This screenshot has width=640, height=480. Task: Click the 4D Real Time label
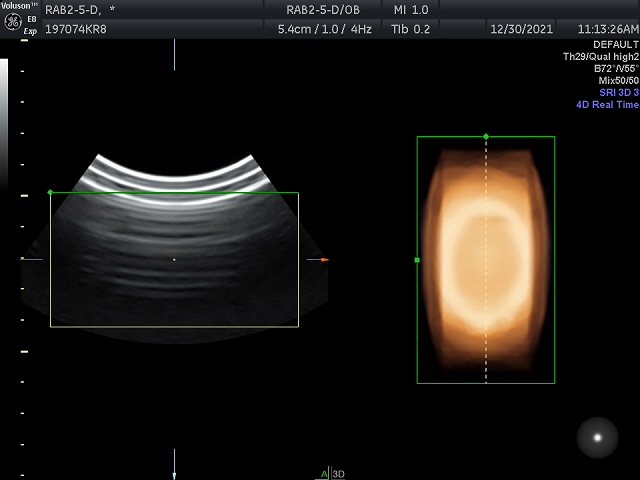tap(606, 105)
